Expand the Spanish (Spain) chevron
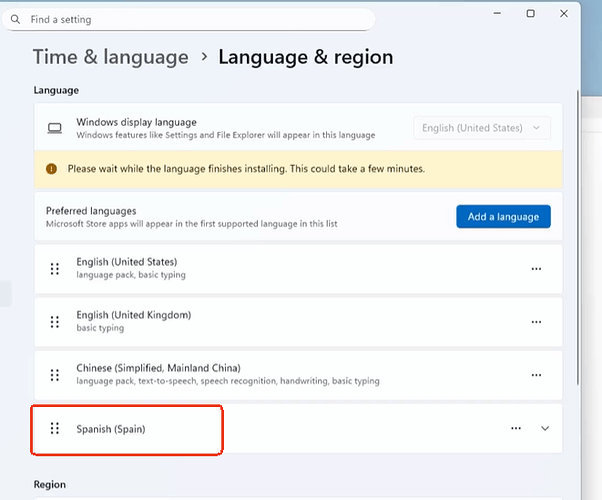 545,428
